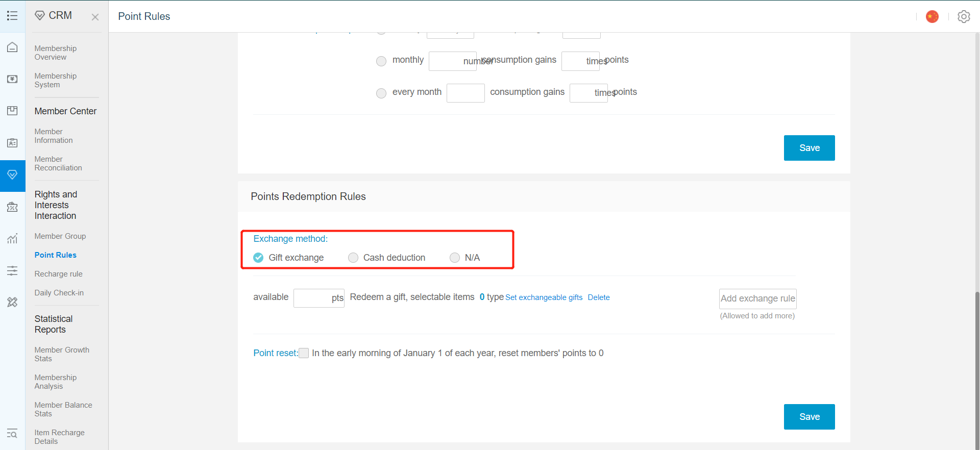Save the Points Redemption Rules section
The height and width of the screenshot is (450, 980).
tap(810, 417)
